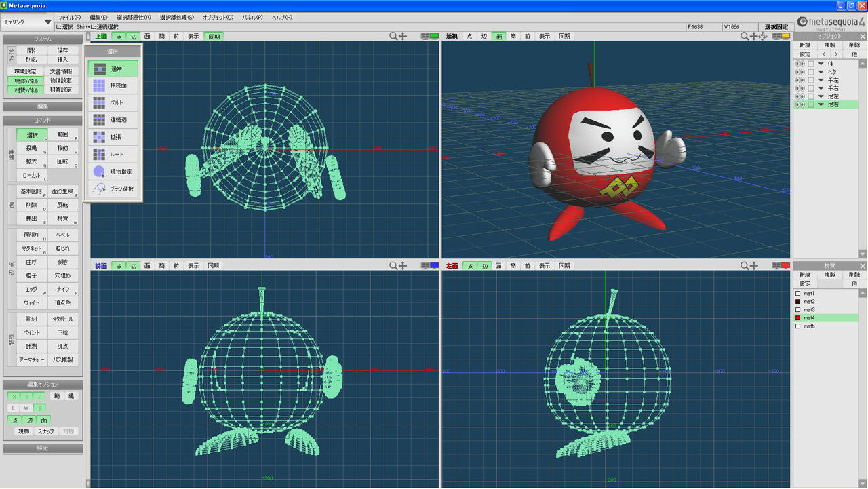Screen dimensions: 868x489
Task: Toggle lock checkbox of 手右 object
Action: (811, 88)
